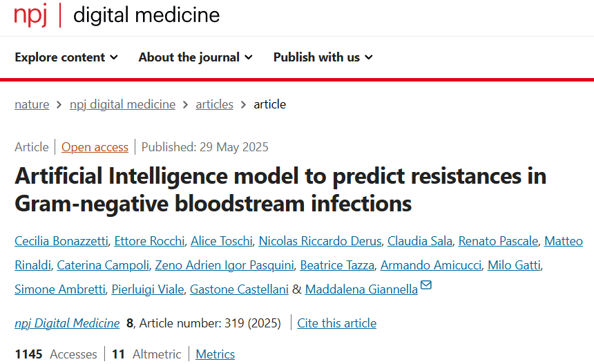Click the envelope icon beside Maddalena Giannella
Viewport: 594px width, 364px height.
[x=426, y=285]
